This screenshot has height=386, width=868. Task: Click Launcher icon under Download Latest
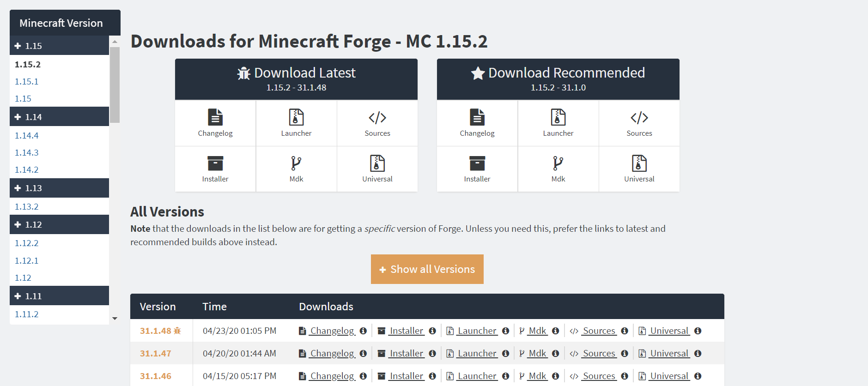[296, 117]
